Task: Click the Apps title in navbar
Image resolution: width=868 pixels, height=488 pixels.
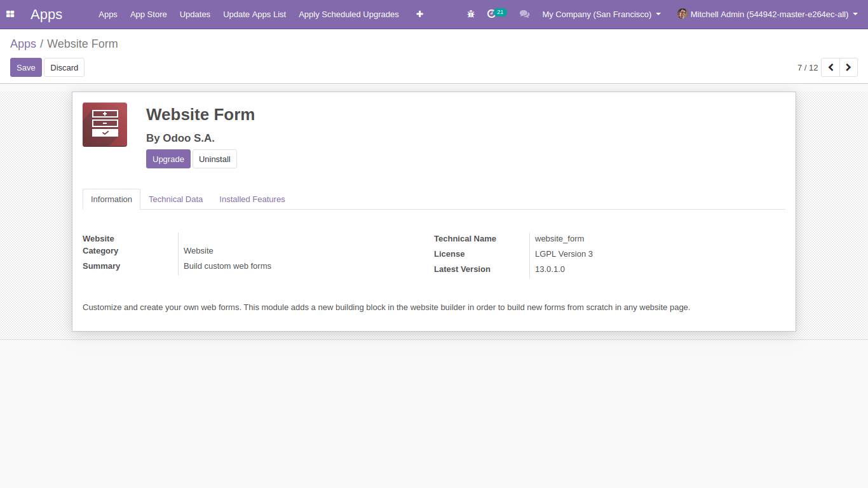Action: point(46,14)
